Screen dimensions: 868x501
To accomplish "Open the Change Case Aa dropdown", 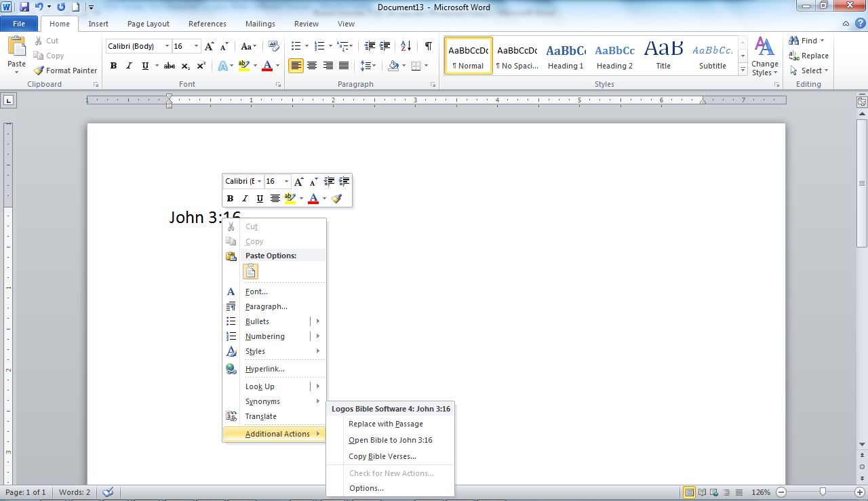I will pyautogui.click(x=248, y=46).
